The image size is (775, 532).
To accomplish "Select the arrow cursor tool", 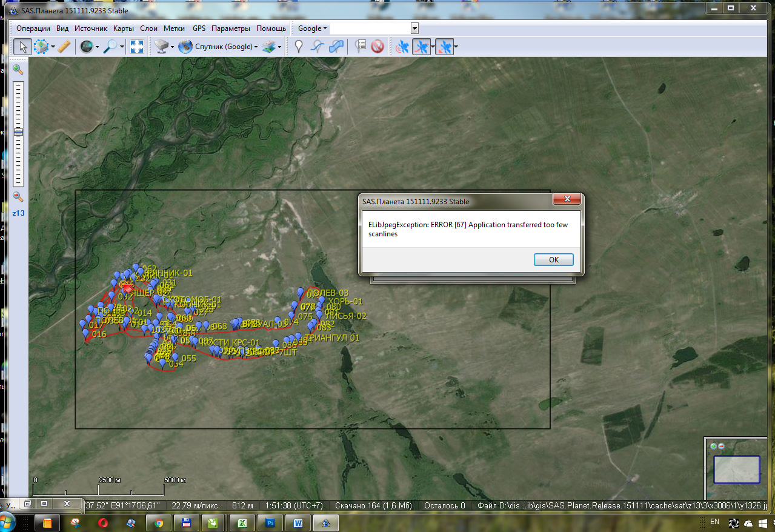I will click(x=22, y=47).
